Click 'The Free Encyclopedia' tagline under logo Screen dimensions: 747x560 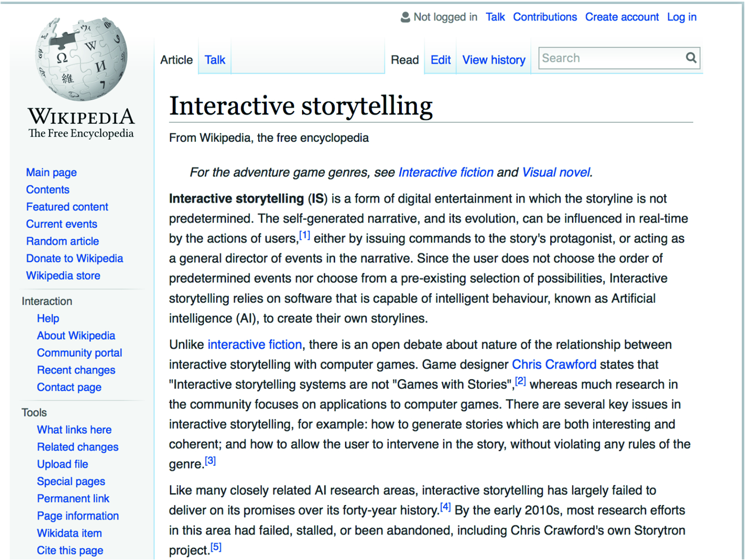coord(81,133)
